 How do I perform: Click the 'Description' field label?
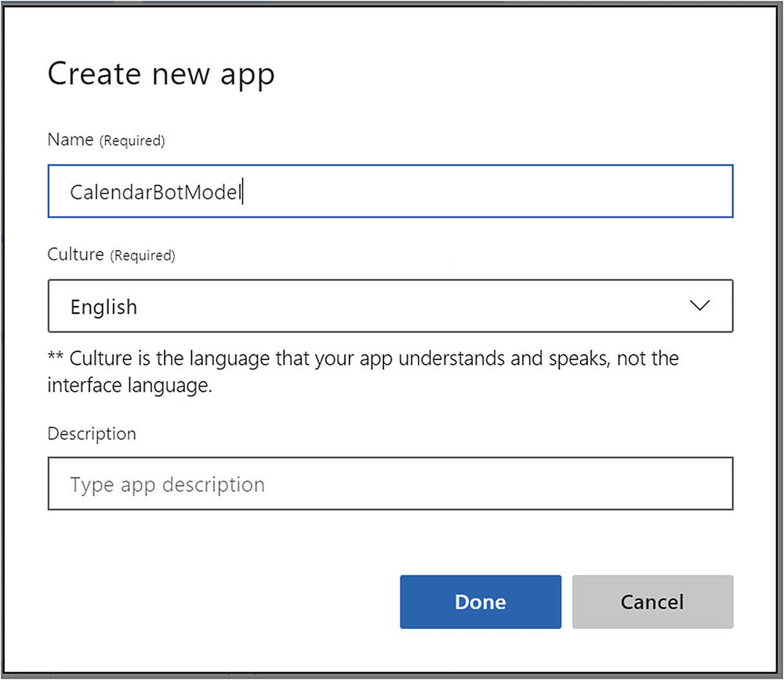click(92, 434)
